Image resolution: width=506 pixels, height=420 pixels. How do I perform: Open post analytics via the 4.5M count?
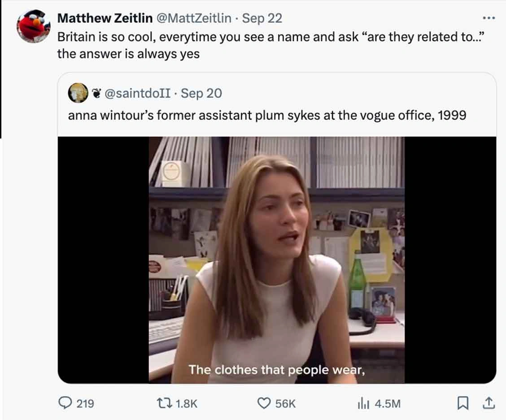(388, 403)
